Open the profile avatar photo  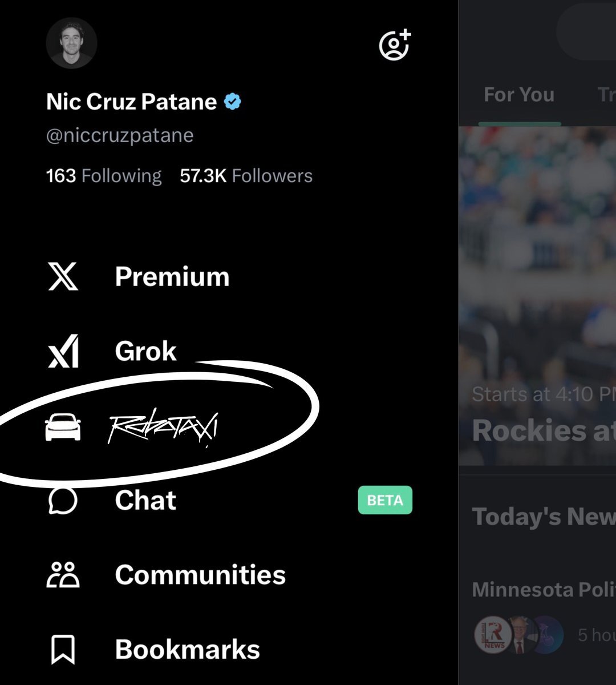coord(71,43)
